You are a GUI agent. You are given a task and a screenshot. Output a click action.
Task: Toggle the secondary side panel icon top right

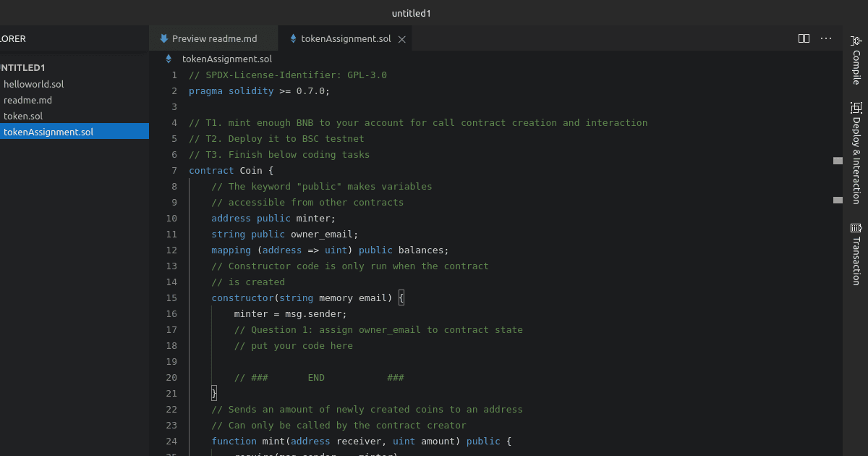pos(856,39)
